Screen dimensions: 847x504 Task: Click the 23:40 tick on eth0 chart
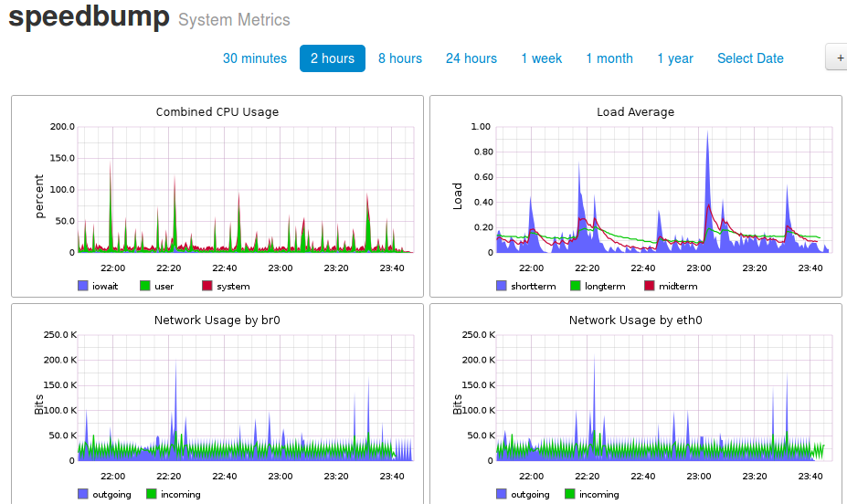click(810, 476)
